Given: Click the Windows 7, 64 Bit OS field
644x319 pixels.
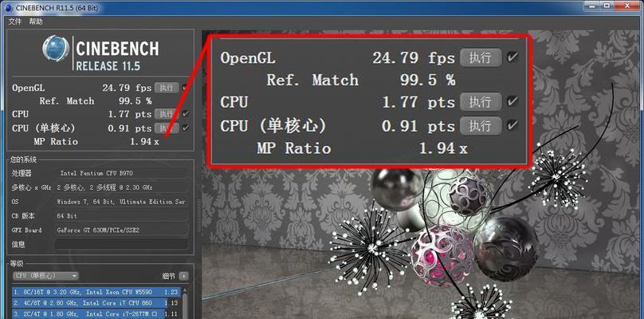Looking at the screenshot, I should coord(122,202).
